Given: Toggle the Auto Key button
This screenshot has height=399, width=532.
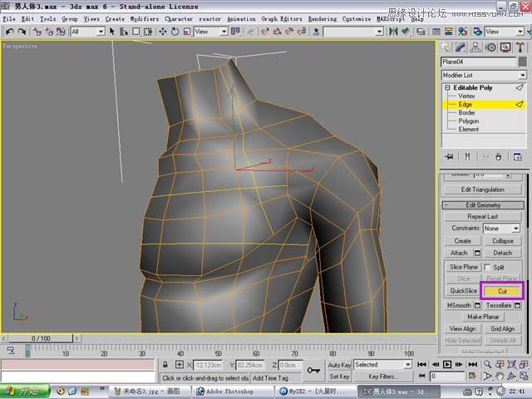Looking at the screenshot, I should pyautogui.click(x=339, y=365).
